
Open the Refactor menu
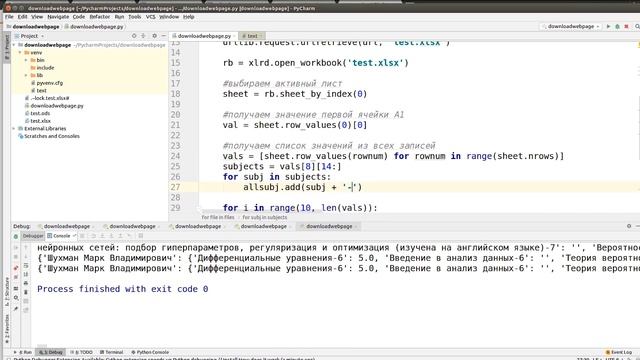click(x=100, y=17)
